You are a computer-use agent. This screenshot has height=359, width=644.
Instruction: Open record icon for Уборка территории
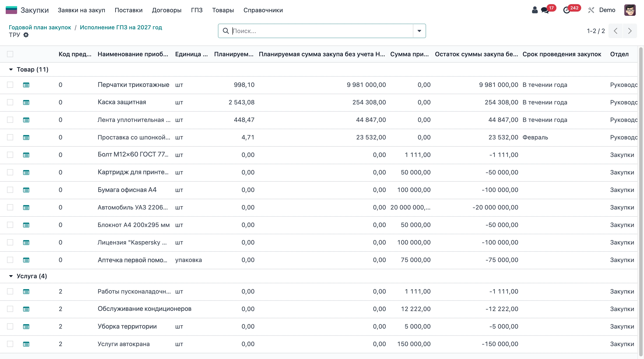pyautogui.click(x=26, y=327)
